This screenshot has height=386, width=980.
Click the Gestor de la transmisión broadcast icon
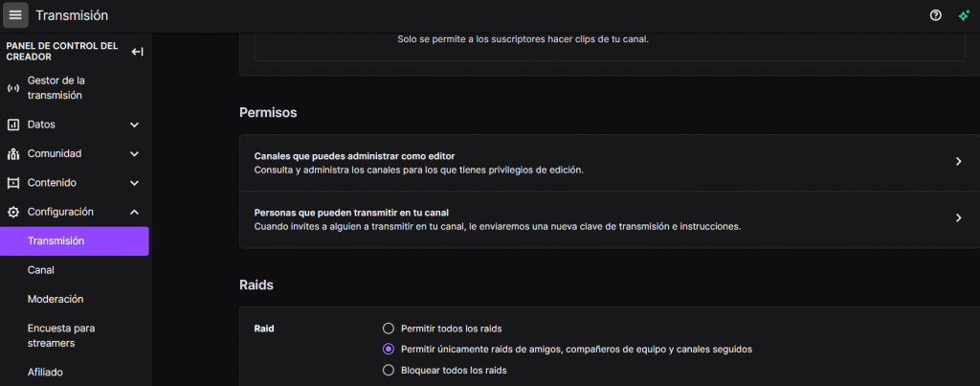pos(13,88)
